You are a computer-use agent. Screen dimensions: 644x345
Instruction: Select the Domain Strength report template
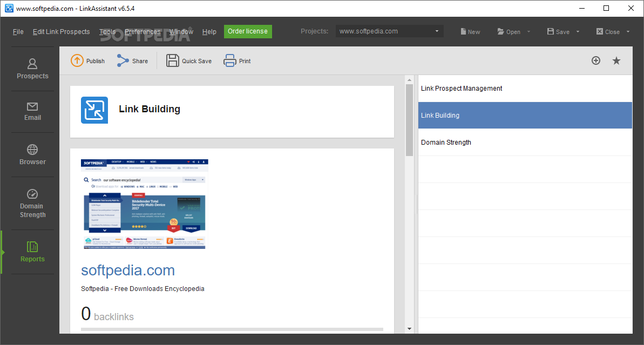(x=525, y=143)
